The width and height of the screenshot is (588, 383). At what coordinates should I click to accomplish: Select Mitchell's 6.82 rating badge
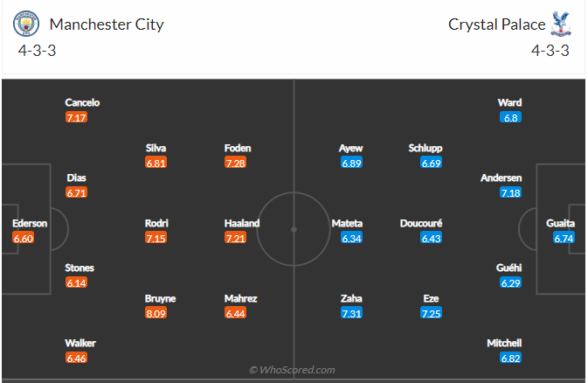point(510,358)
